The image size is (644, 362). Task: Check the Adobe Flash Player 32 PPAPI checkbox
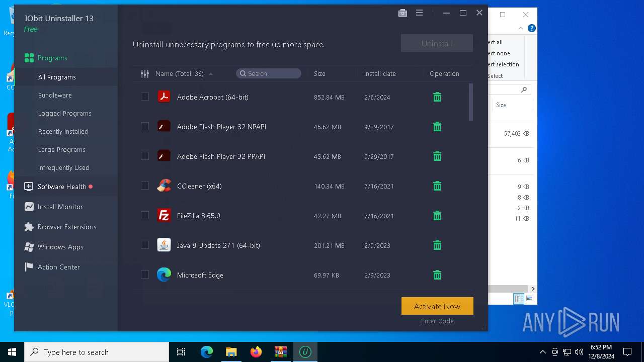click(x=145, y=156)
